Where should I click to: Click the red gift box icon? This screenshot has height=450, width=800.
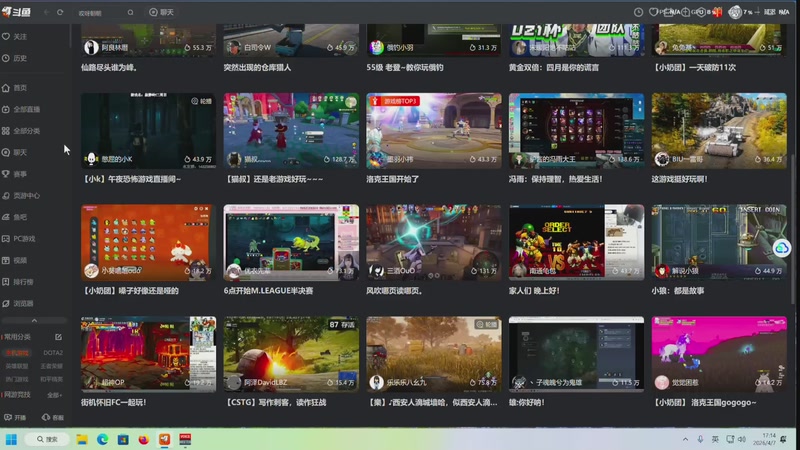tap(718, 12)
